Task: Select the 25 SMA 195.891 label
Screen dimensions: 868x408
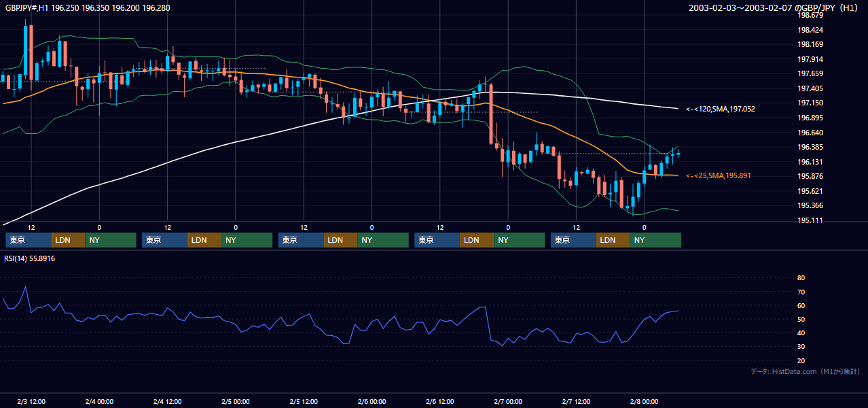Action: click(719, 176)
